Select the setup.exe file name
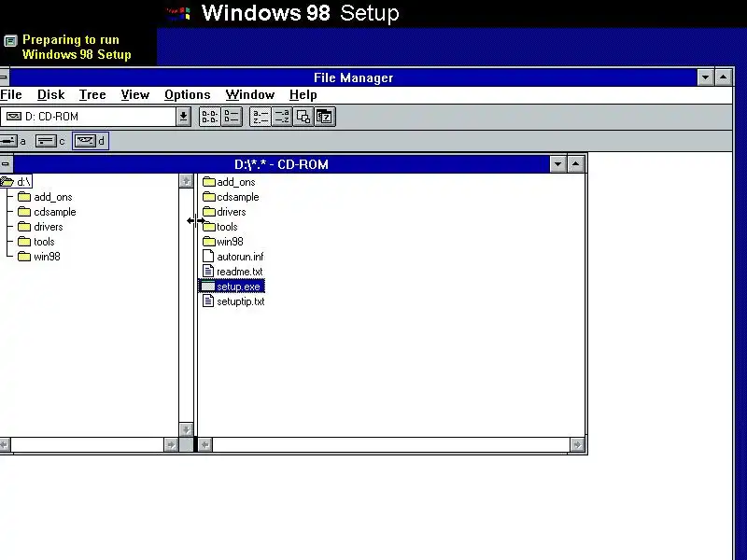 click(x=238, y=287)
